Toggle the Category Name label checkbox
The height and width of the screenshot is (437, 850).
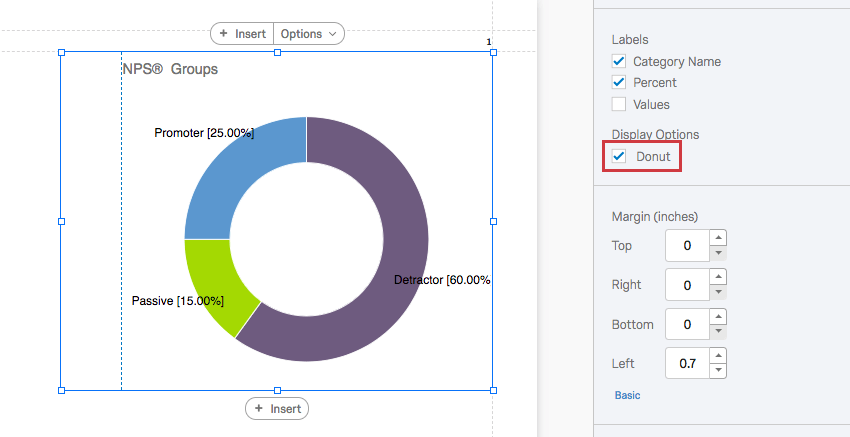coord(619,62)
